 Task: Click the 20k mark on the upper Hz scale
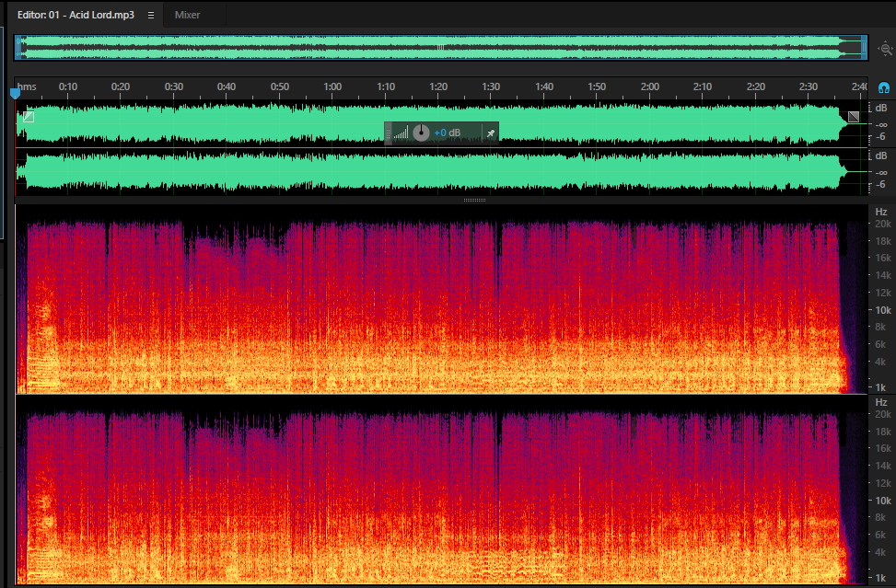pos(883,224)
